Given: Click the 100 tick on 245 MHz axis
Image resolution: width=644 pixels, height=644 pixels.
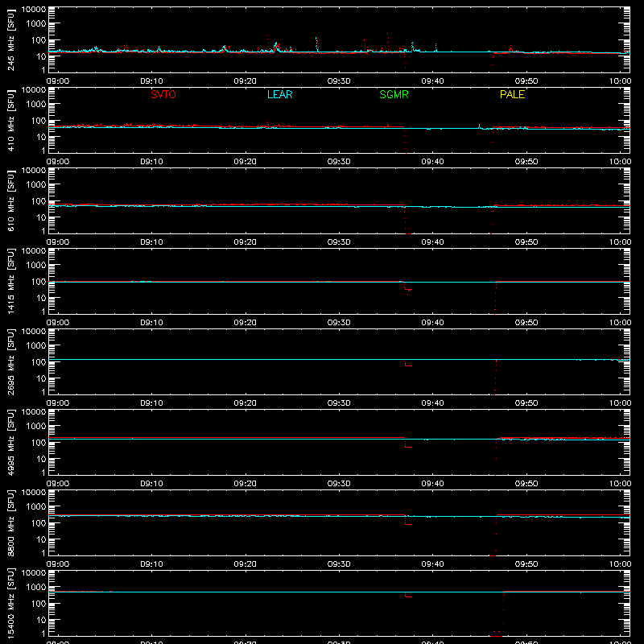Looking at the screenshot, I should point(39,40).
